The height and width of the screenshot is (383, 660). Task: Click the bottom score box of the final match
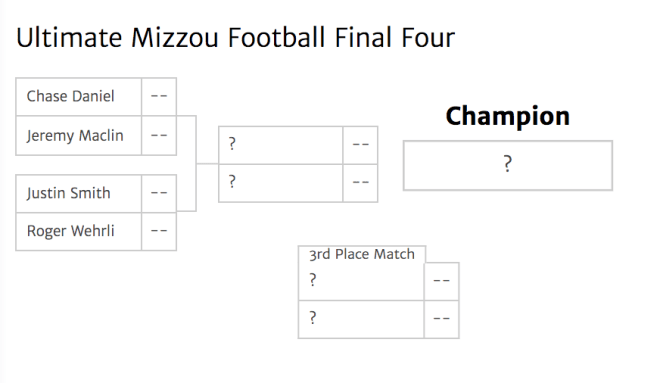(x=360, y=183)
